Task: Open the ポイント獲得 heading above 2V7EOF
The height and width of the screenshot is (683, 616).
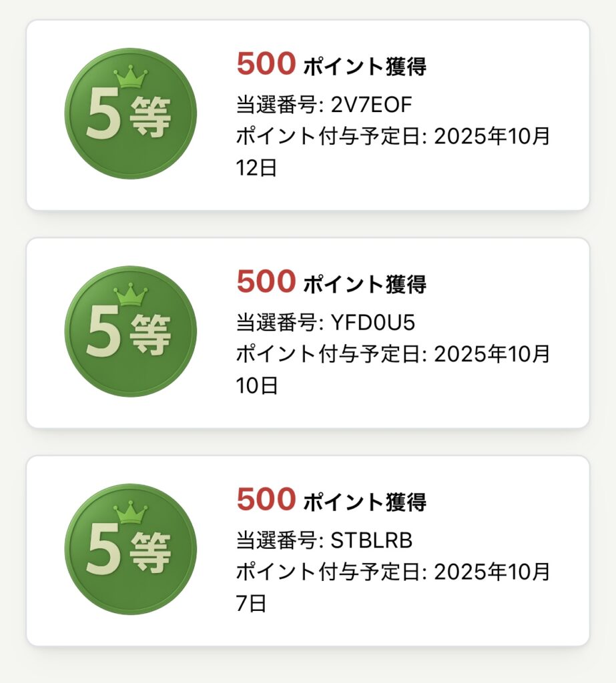Action: (x=364, y=67)
